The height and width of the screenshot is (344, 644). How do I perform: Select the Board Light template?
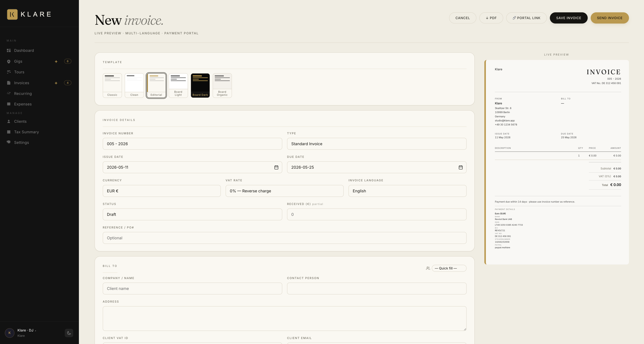pyautogui.click(x=178, y=86)
